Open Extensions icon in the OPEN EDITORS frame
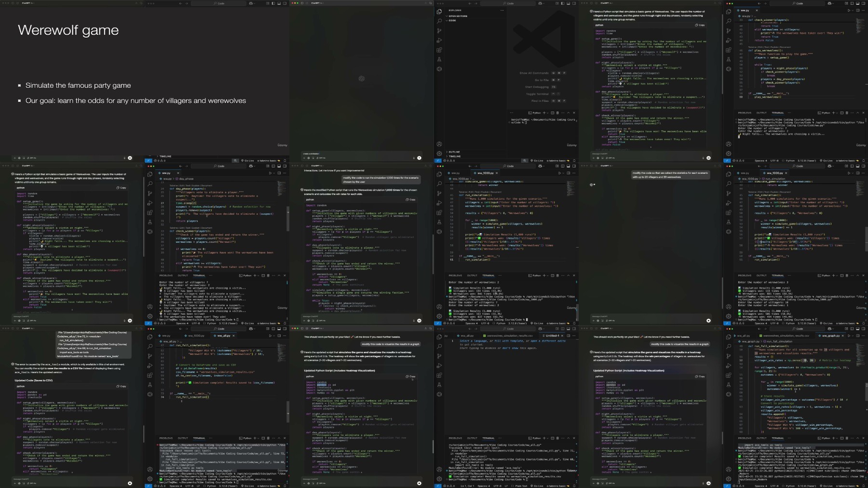This screenshot has height=488, width=868. click(x=439, y=50)
